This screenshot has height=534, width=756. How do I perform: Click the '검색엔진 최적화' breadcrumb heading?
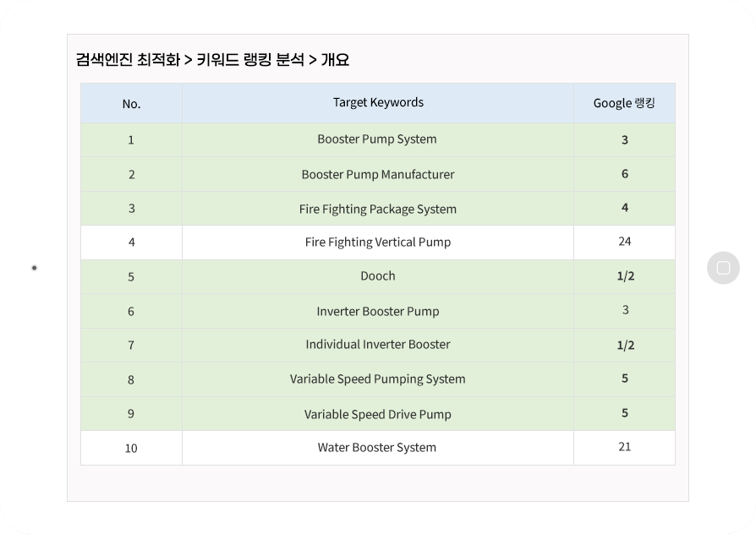click(128, 60)
